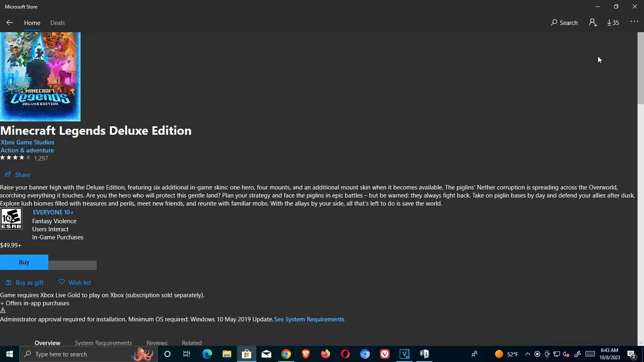The image size is (644, 362).
Task: Launch Microsoft Edge from taskbar
Action: 207,354
